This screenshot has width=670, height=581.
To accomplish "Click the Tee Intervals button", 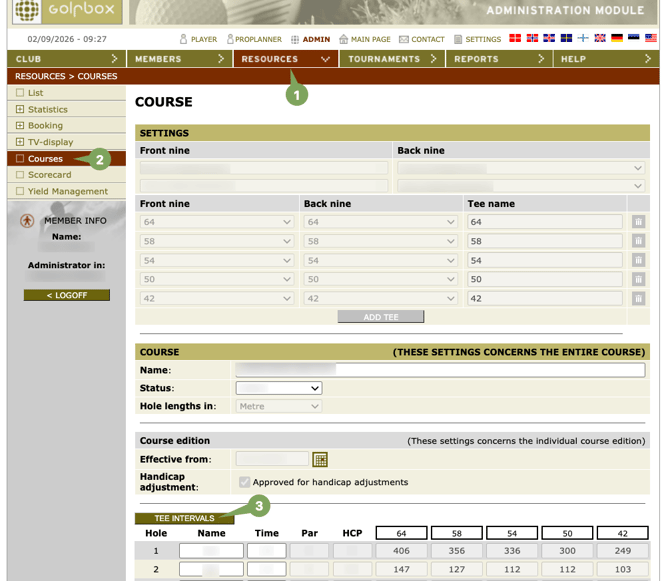I will [x=185, y=518].
